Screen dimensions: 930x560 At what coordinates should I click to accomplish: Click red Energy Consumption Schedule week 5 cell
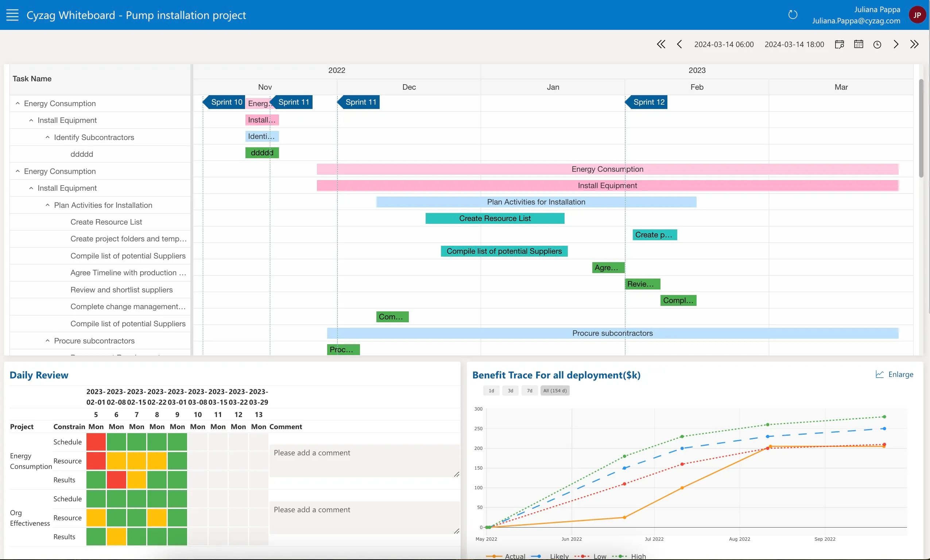[96, 442]
